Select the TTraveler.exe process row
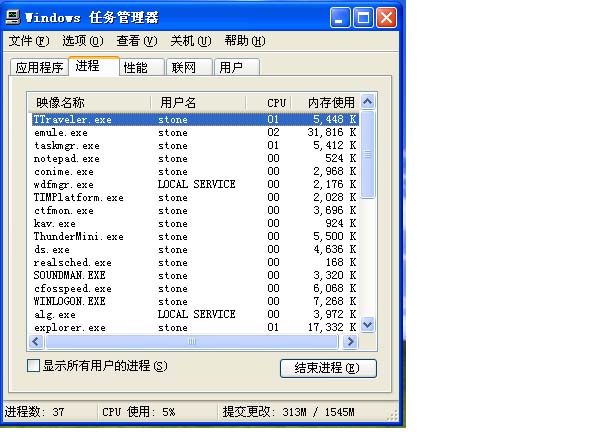The width and height of the screenshot is (600, 447). coord(195,119)
